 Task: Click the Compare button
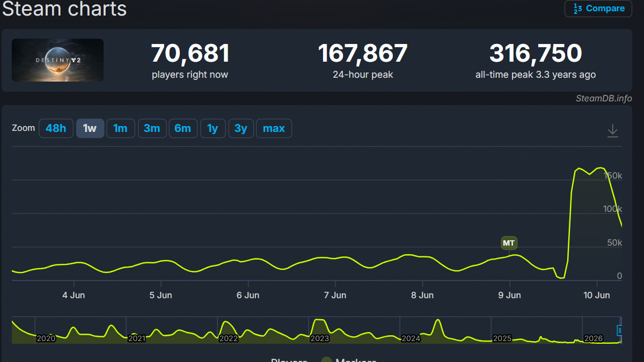[598, 9]
